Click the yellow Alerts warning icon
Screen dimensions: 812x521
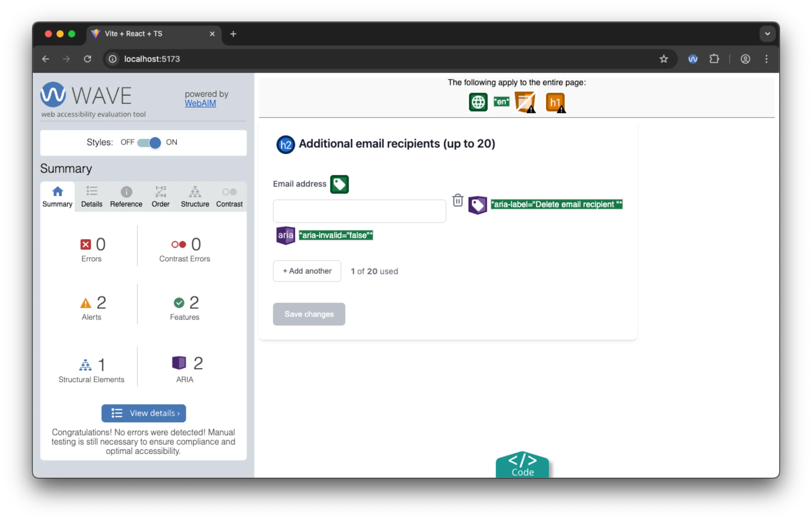coord(85,303)
